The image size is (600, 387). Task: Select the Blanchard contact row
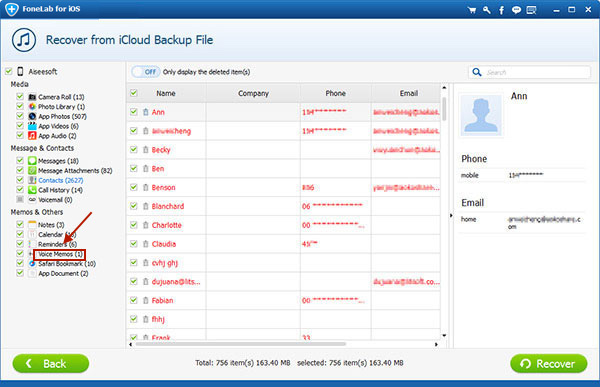pos(284,206)
